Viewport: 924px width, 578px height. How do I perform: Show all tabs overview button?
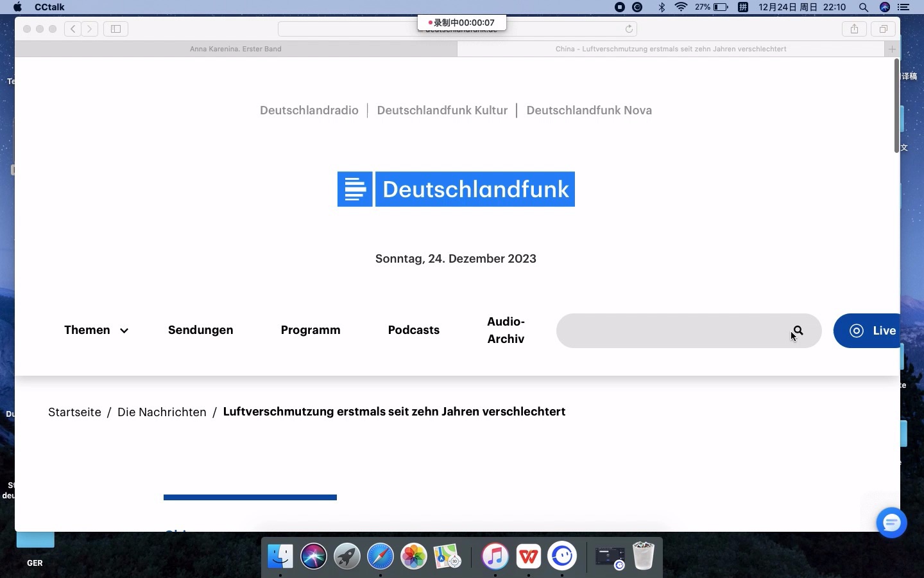(883, 29)
